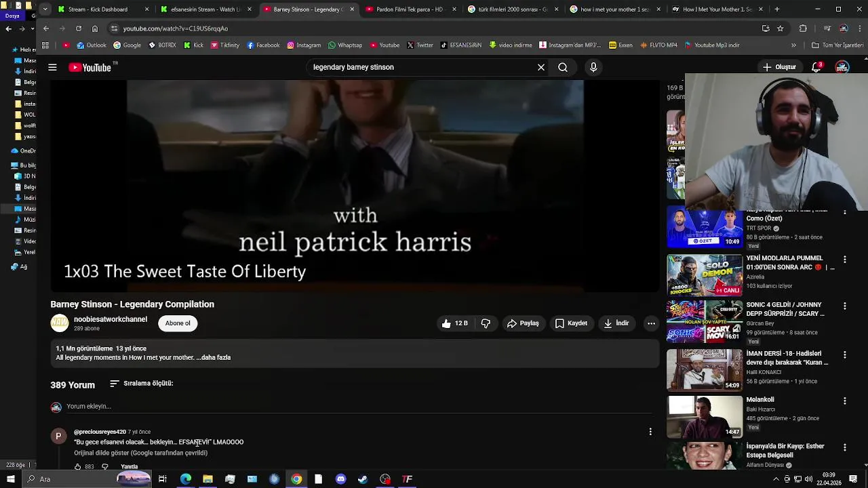The height and width of the screenshot is (488, 868).
Task: Open Chrome extensions puzzle icon
Action: click(803, 28)
